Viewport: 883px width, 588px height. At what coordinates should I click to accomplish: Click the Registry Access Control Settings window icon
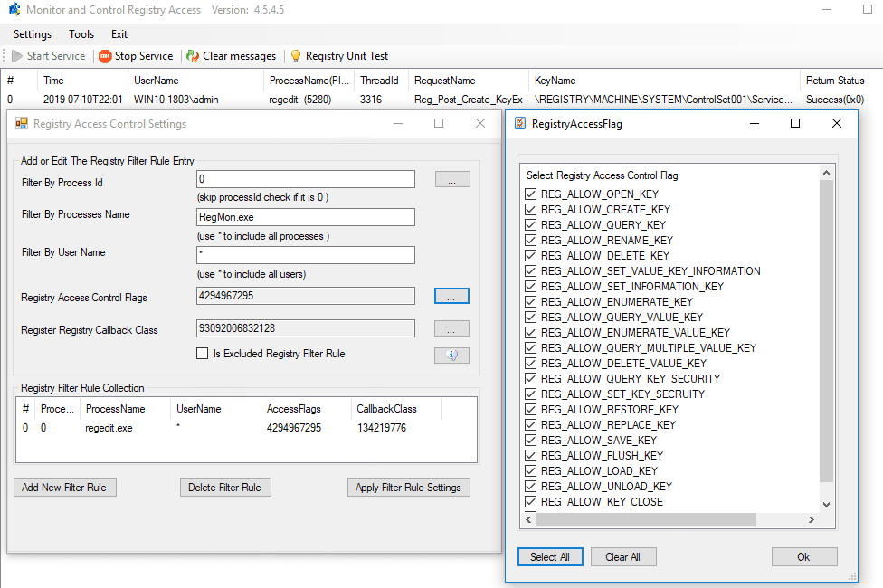click(22, 123)
